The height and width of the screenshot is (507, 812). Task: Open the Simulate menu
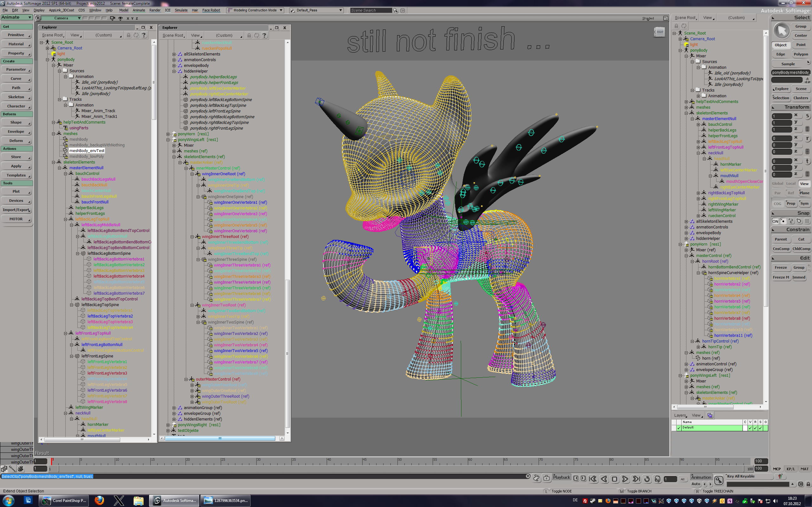[181, 10]
